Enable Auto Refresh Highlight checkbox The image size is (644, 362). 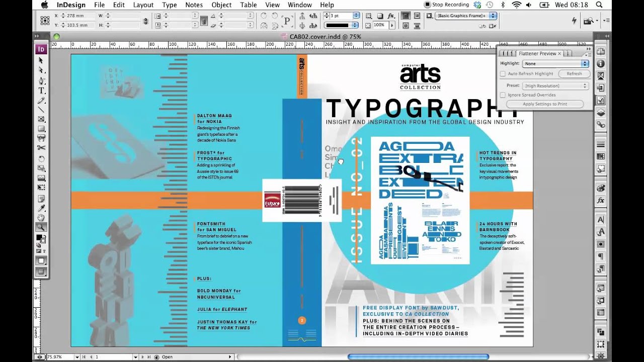(x=503, y=74)
